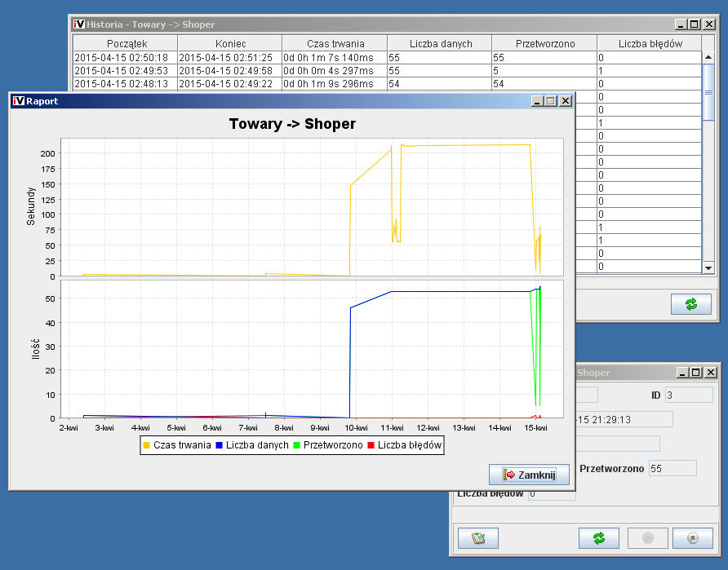This screenshot has height=570, width=728.
Task: Click the Przetworzono legend label in the chart
Action: pos(333,445)
